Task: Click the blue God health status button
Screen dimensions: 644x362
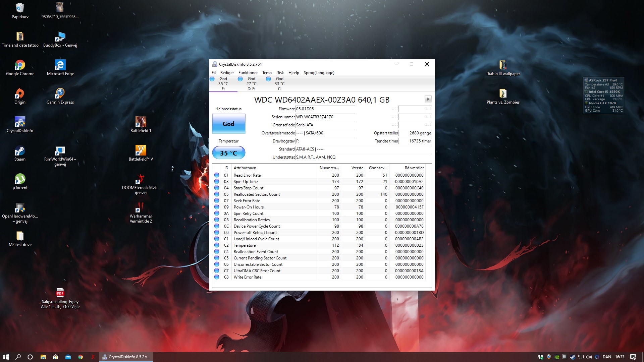Action: [x=229, y=124]
